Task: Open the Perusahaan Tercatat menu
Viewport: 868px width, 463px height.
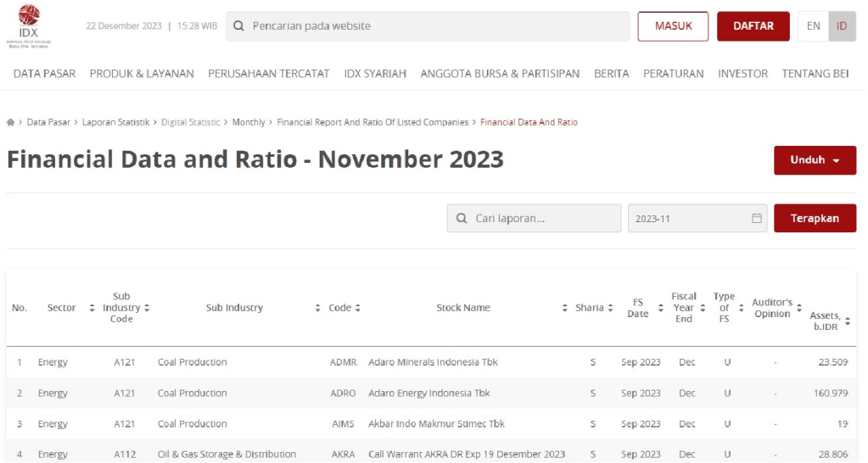Action: coord(268,74)
